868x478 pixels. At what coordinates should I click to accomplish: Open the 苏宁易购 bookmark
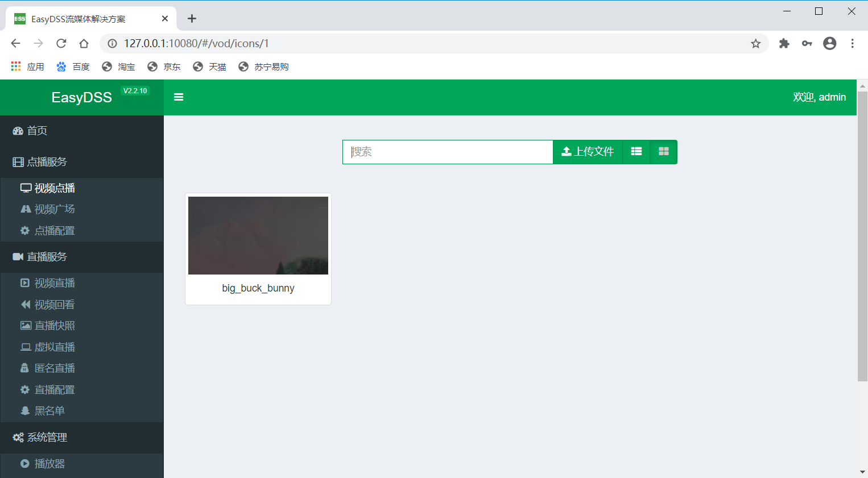pos(263,67)
